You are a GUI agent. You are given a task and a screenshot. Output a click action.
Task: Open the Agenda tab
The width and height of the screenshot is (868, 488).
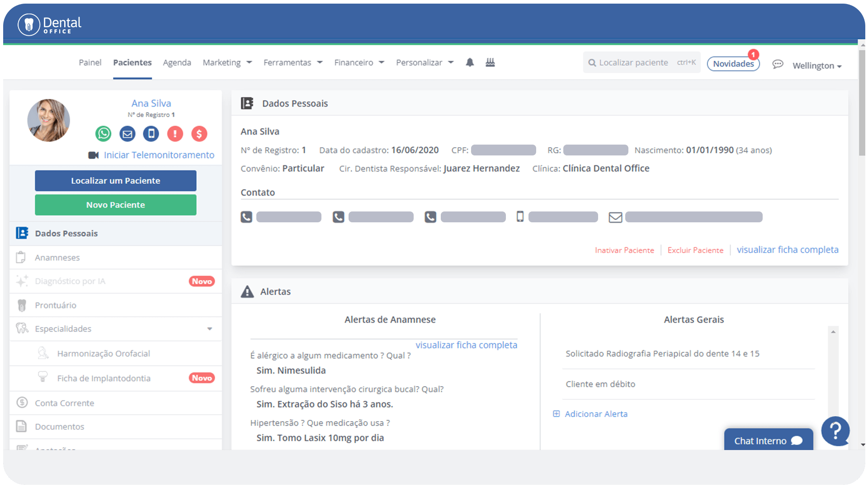pos(177,62)
